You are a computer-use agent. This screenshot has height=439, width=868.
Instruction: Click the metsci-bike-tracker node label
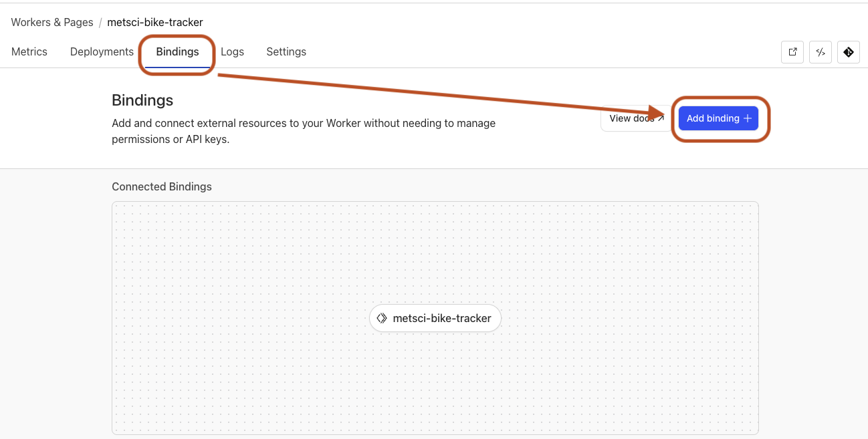(x=442, y=318)
